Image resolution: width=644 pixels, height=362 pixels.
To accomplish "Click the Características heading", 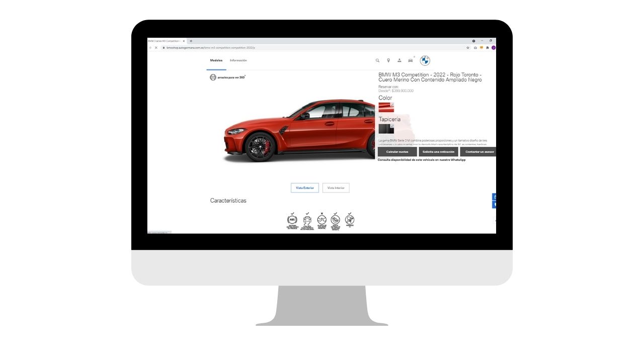I will tap(228, 201).
